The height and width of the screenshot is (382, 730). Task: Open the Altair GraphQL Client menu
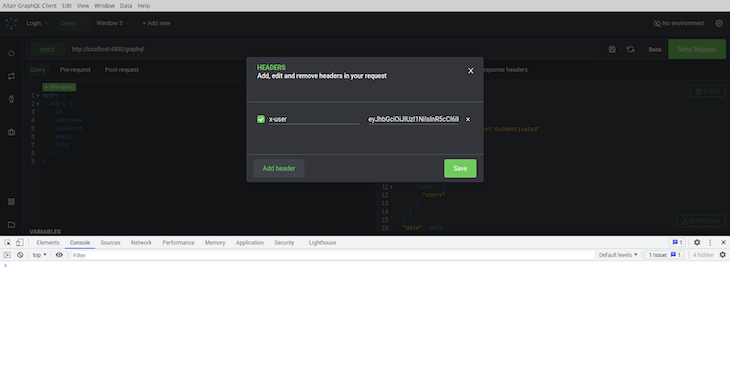tap(29, 6)
